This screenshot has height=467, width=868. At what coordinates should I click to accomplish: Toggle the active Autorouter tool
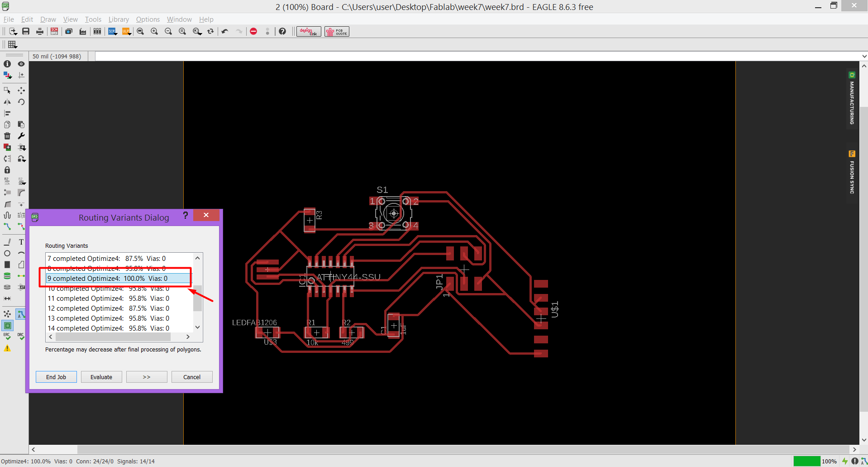pos(21,314)
